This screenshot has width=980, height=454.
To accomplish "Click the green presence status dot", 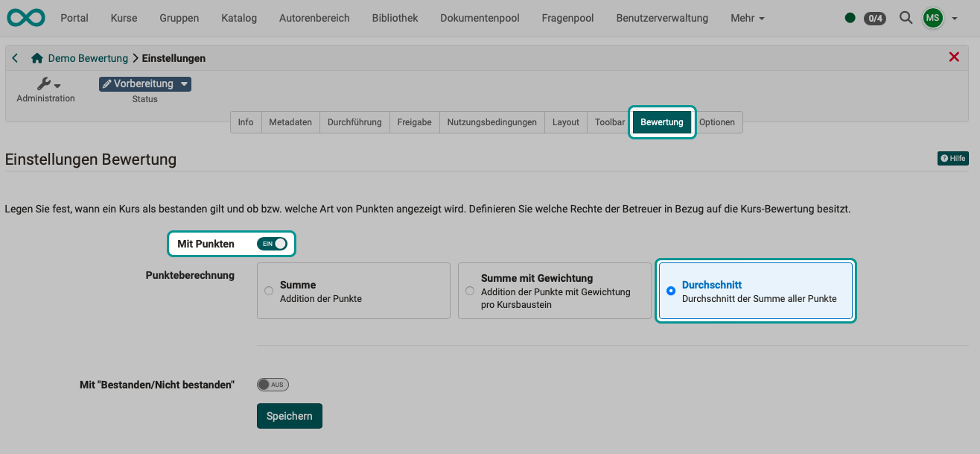I will 850,17.
